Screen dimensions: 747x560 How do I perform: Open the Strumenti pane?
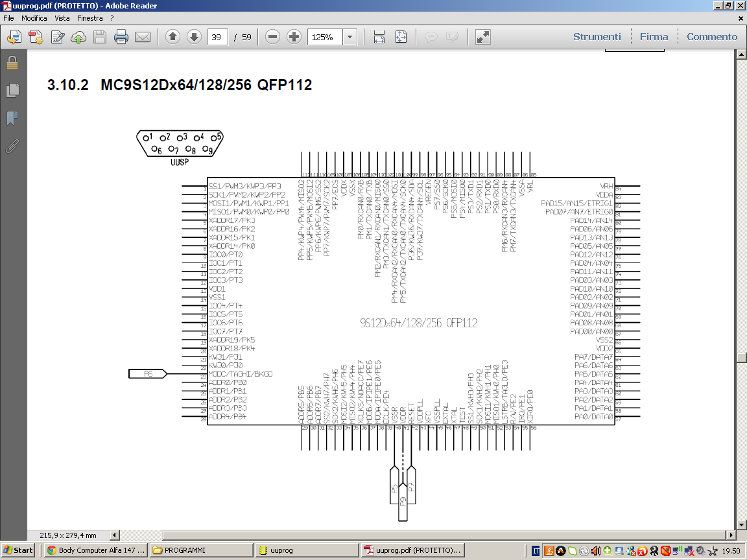tap(597, 37)
